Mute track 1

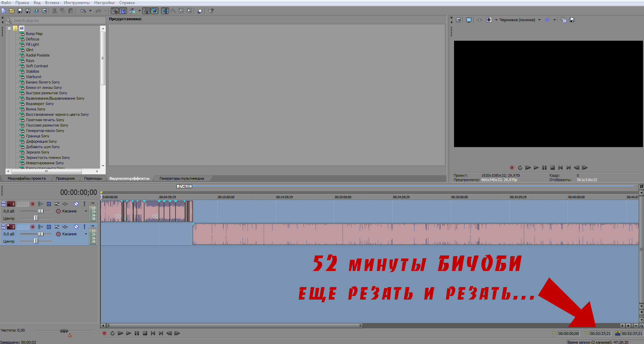pyautogui.click(x=76, y=204)
